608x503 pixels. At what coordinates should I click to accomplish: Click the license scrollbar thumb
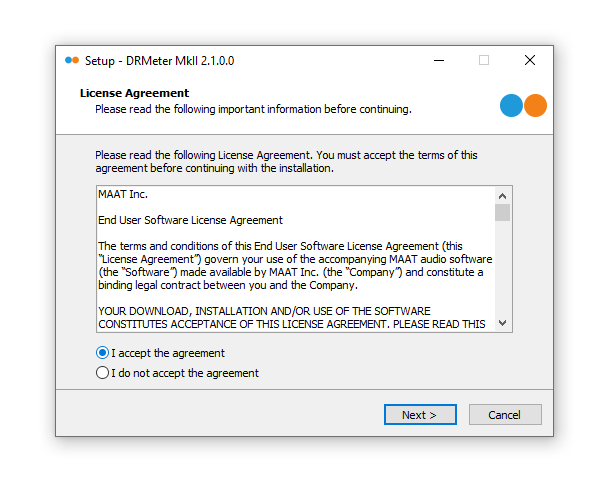pyautogui.click(x=502, y=212)
